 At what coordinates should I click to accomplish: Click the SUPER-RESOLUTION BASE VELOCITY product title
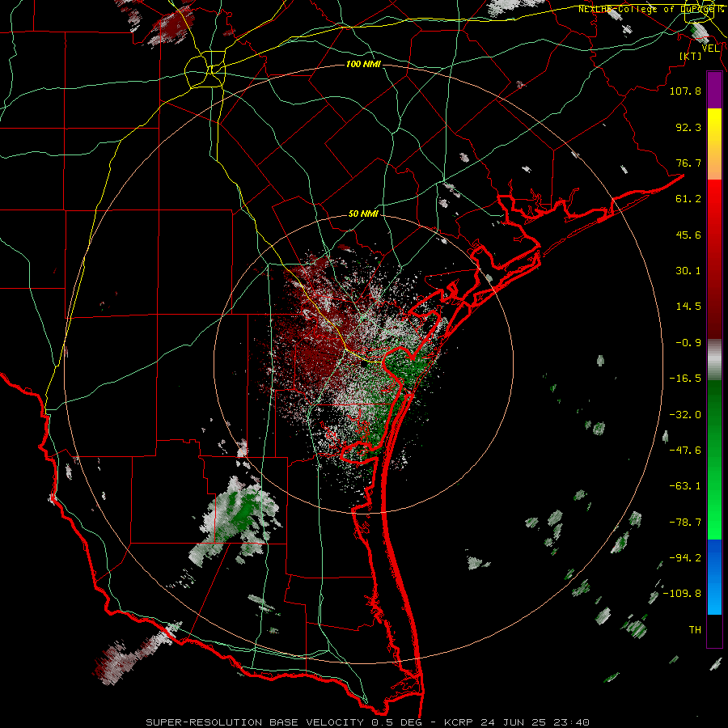[x=255, y=722]
